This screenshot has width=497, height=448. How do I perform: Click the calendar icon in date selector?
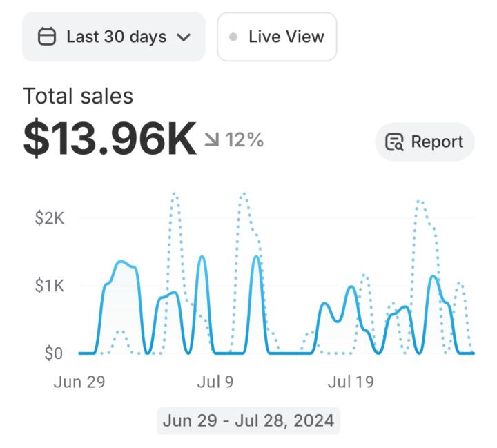(x=47, y=37)
